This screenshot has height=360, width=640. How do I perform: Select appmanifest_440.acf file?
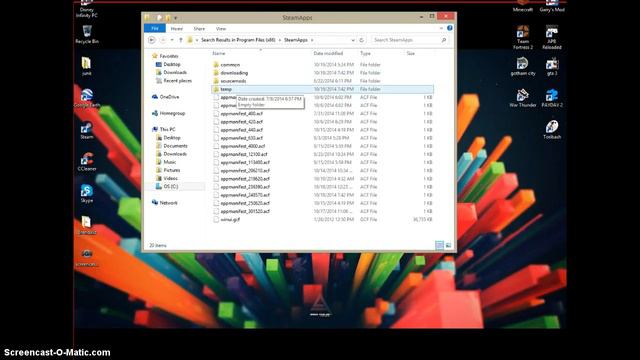point(242,130)
